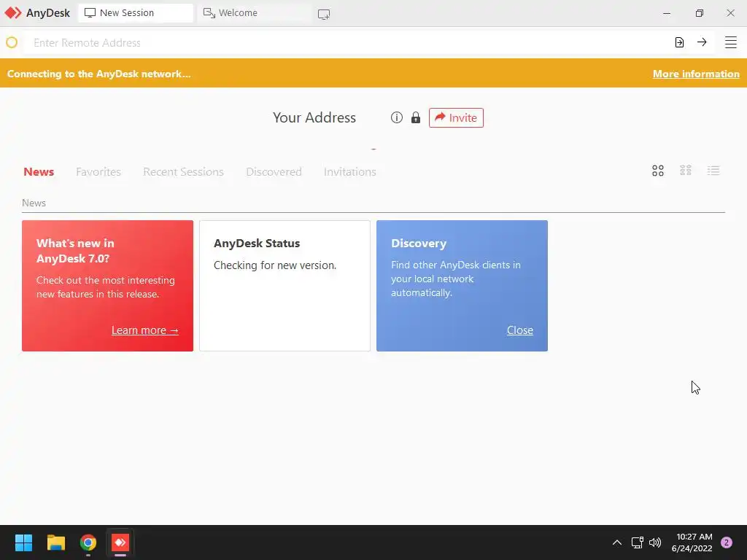This screenshot has width=747, height=560.
Task: Click Your Address label
Action: [314, 117]
